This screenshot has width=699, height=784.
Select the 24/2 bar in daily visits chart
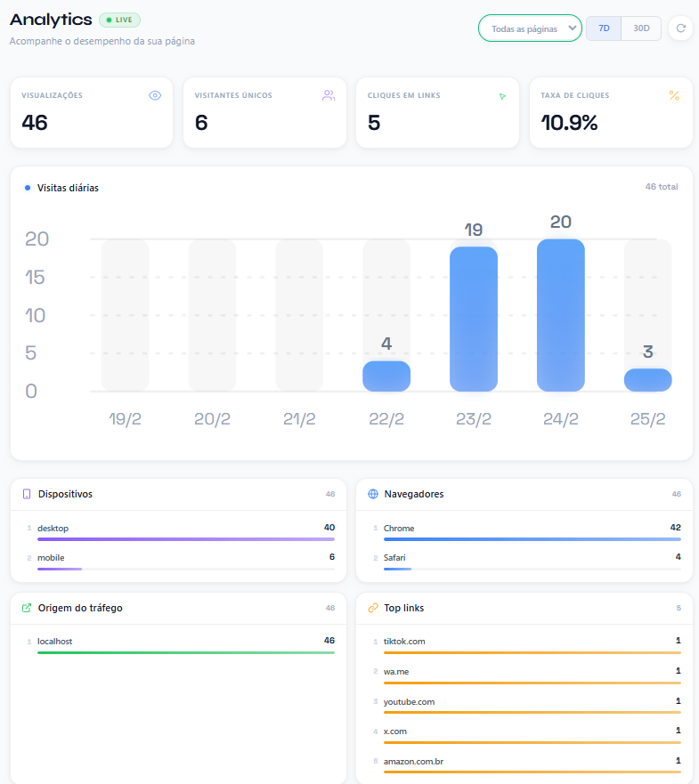560,315
